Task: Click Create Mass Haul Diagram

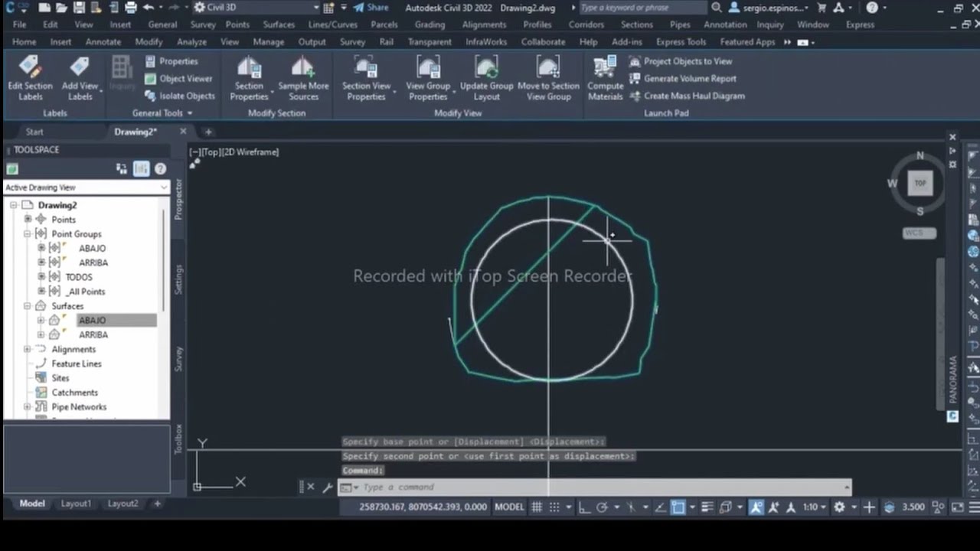Action: [686, 96]
